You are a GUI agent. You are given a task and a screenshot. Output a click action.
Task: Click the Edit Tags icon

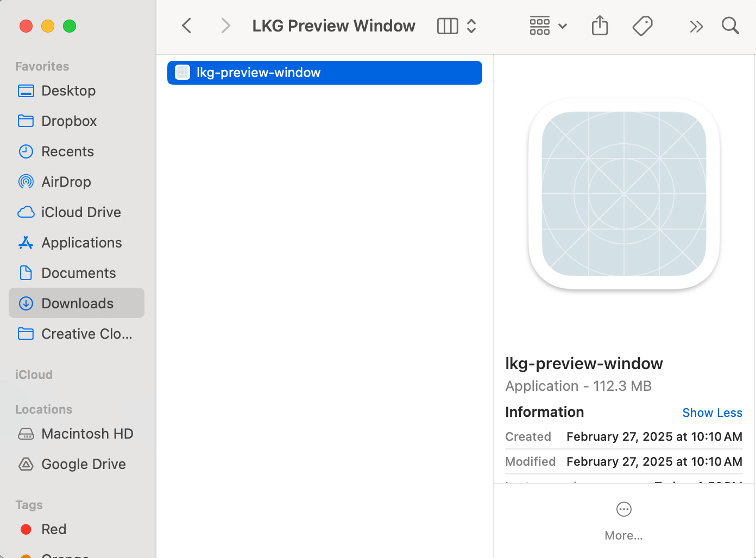pyautogui.click(x=642, y=26)
